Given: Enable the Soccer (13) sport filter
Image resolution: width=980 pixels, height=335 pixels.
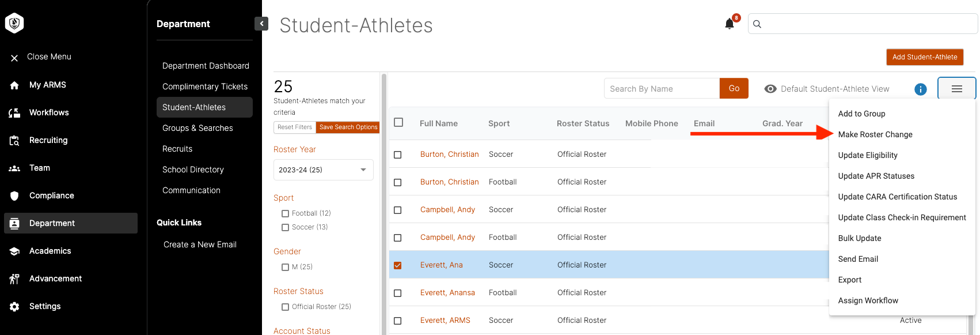Looking at the screenshot, I should 285,227.
